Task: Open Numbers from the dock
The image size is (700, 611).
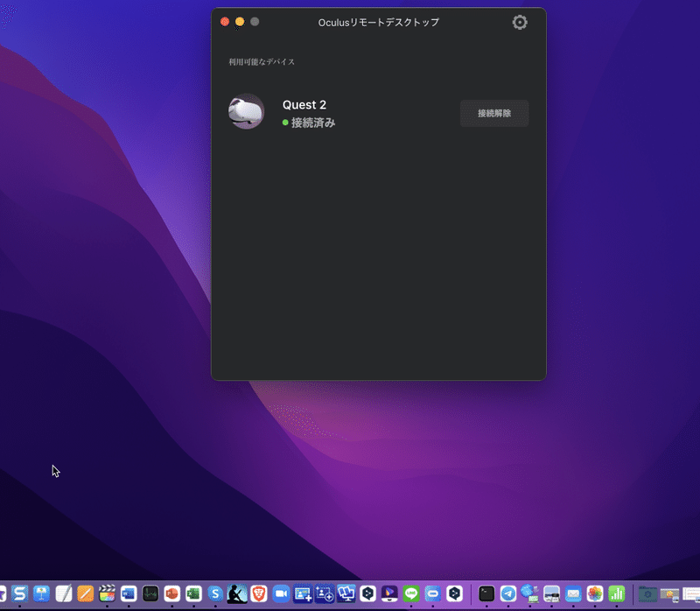Action: (617, 594)
